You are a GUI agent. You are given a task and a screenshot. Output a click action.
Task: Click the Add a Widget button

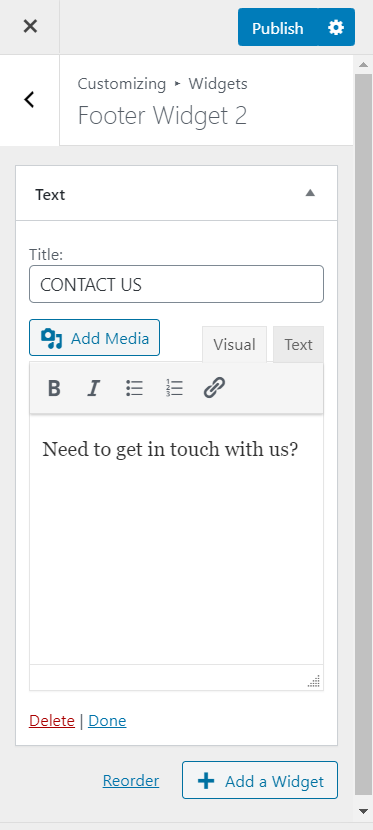point(260,780)
